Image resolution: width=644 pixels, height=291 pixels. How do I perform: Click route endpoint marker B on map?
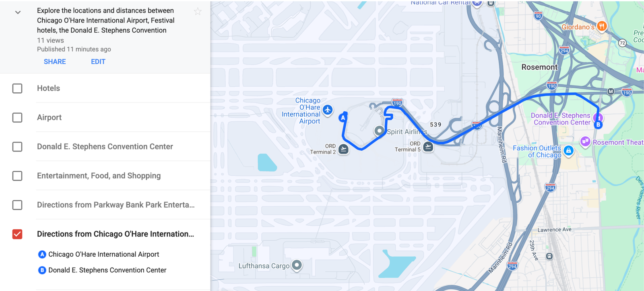[598, 125]
